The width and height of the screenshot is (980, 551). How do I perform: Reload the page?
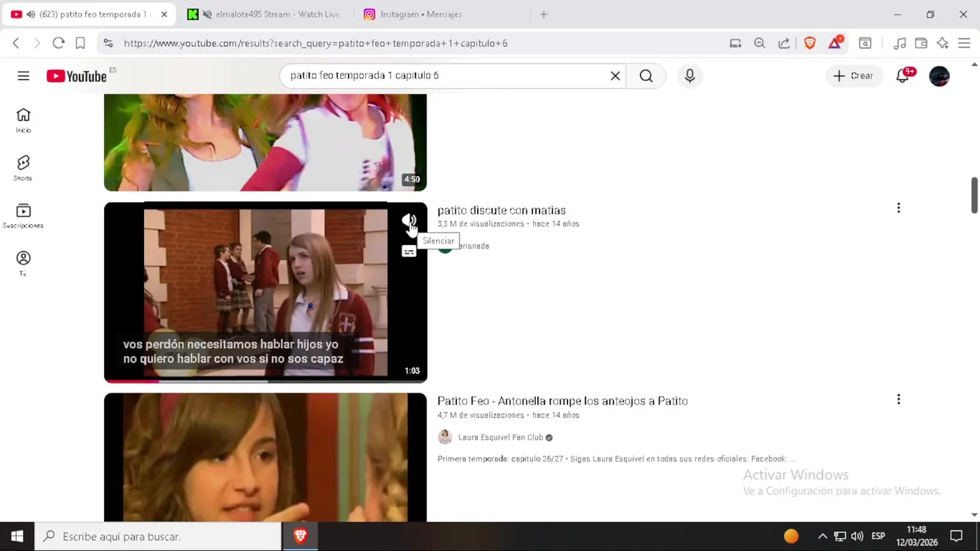[x=58, y=44]
